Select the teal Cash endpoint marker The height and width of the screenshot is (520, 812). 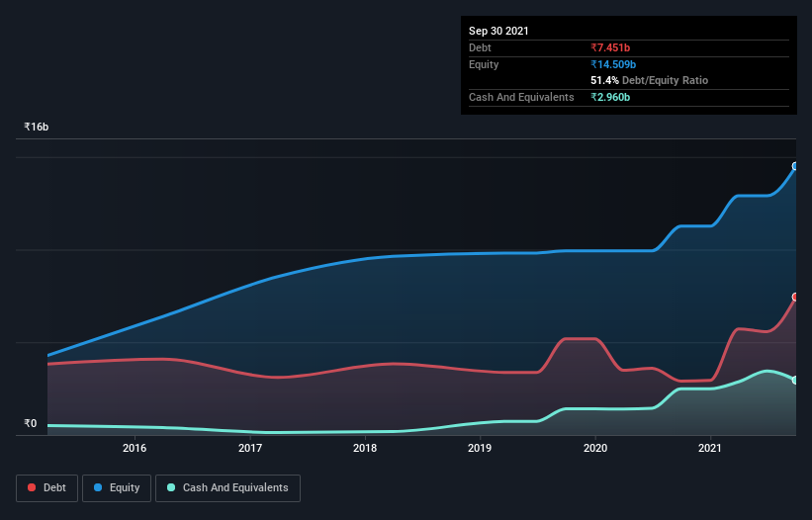[x=795, y=381]
